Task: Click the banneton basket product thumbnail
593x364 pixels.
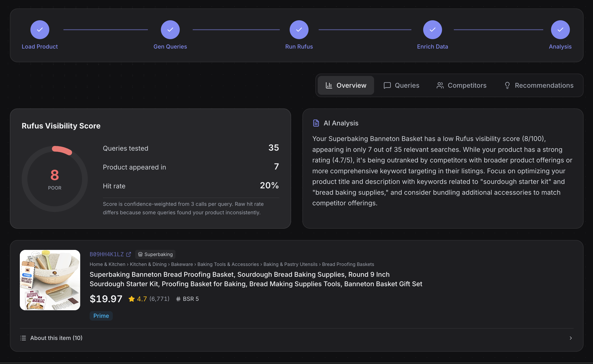Action: (50, 280)
